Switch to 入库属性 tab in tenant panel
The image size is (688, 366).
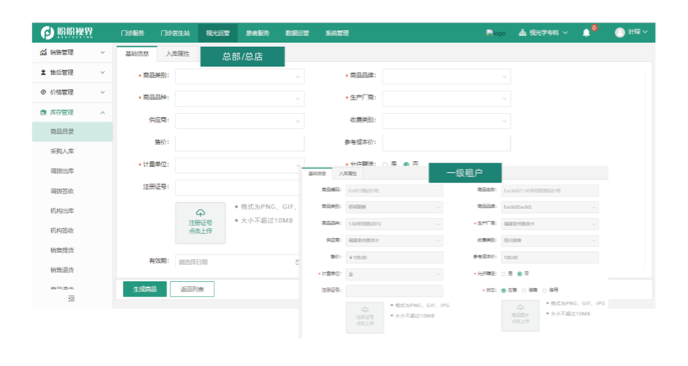pos(348,174)
